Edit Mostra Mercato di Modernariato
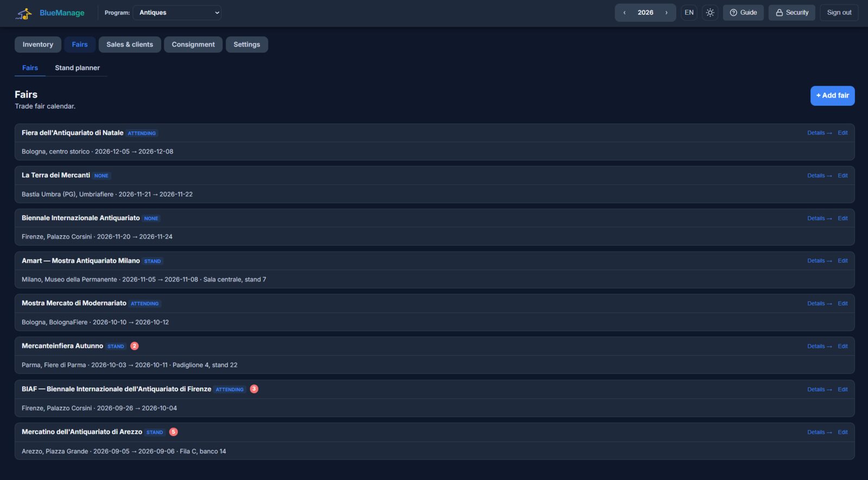The image size is (868, 480). (x=843, y=304)
